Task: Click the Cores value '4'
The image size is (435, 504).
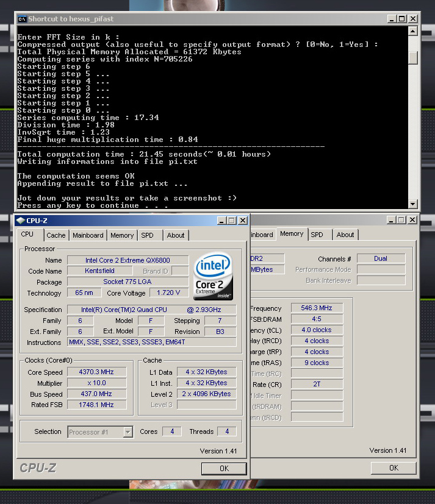Action: tap(172, 431)
